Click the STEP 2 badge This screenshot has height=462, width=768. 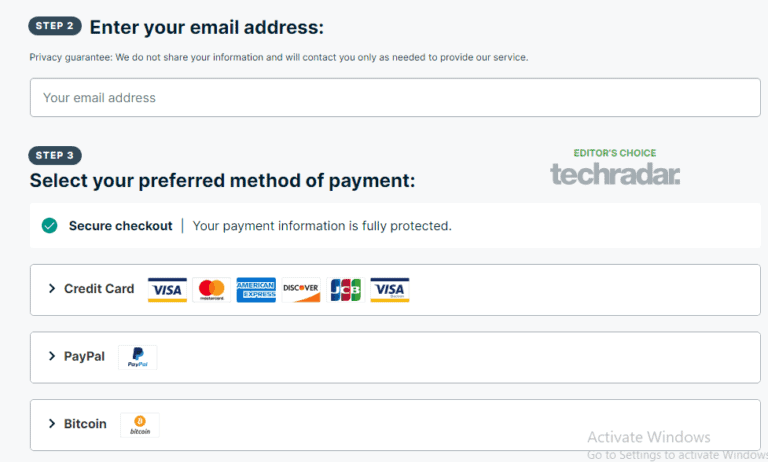coord(55,26)
